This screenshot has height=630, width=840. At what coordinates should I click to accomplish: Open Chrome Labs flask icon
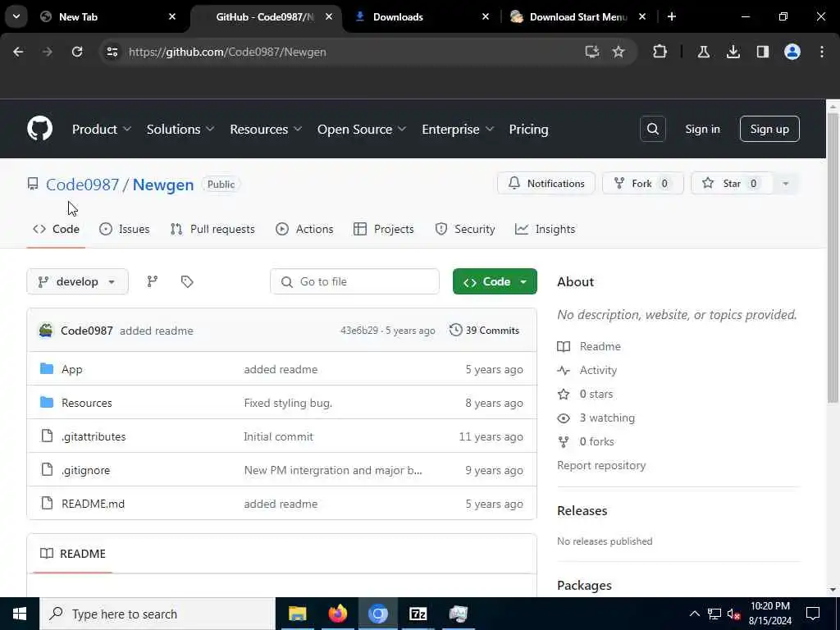click(703, 52)
